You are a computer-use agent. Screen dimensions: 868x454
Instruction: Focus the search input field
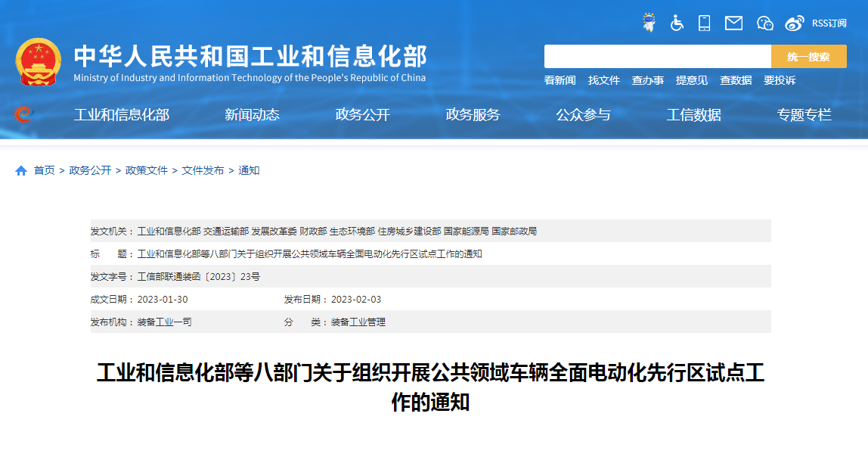coord(658,57)
